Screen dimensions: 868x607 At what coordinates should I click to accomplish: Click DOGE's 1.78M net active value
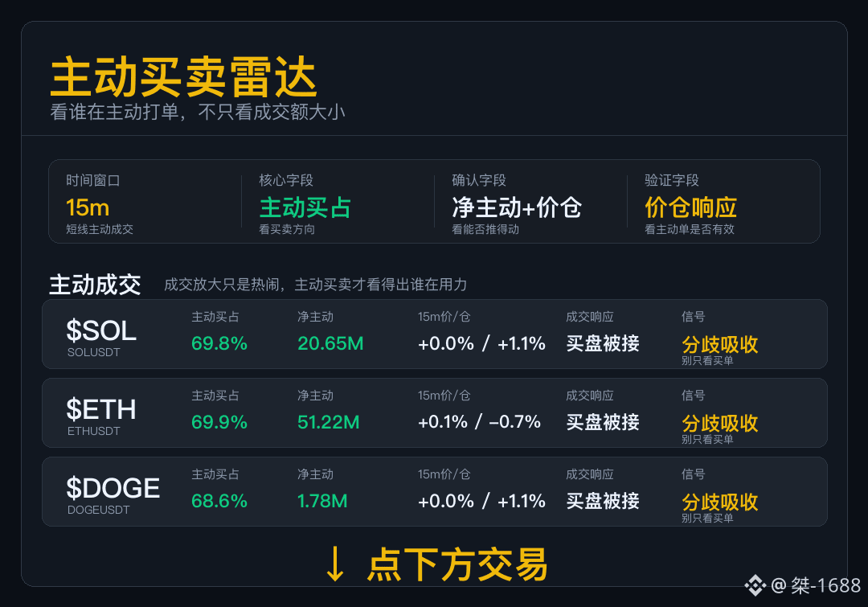tap(322, 501)
